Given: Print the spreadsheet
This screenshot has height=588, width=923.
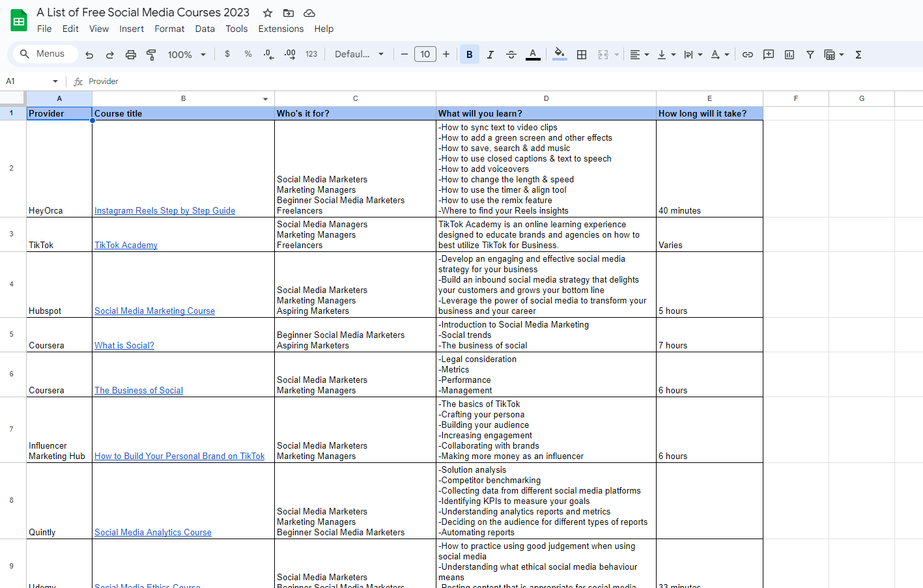Looking at the screenshot, I should (131, 55).
